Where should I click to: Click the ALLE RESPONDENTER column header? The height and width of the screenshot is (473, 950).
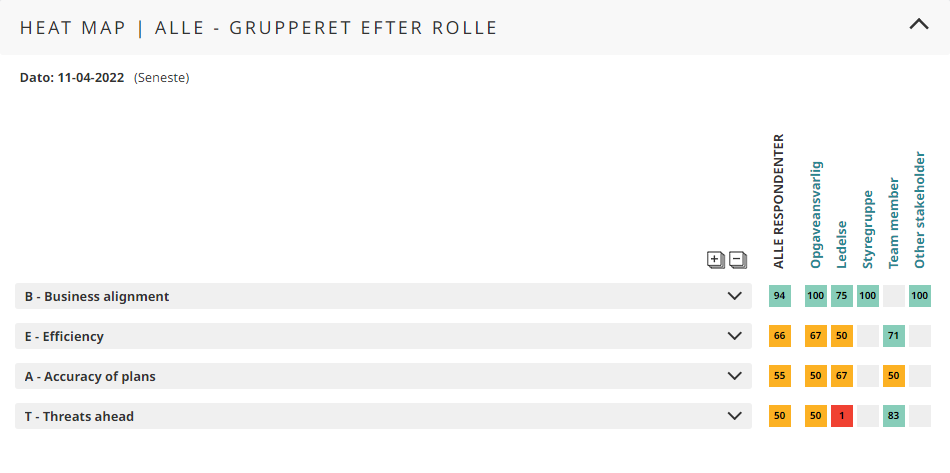pos(780,202)
